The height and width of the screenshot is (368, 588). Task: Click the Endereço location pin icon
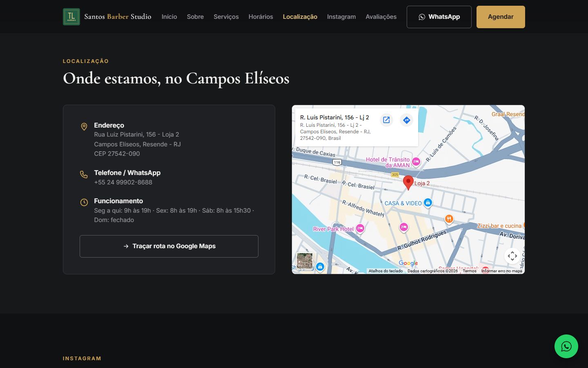pyautogui.click(x=84, y=127)
